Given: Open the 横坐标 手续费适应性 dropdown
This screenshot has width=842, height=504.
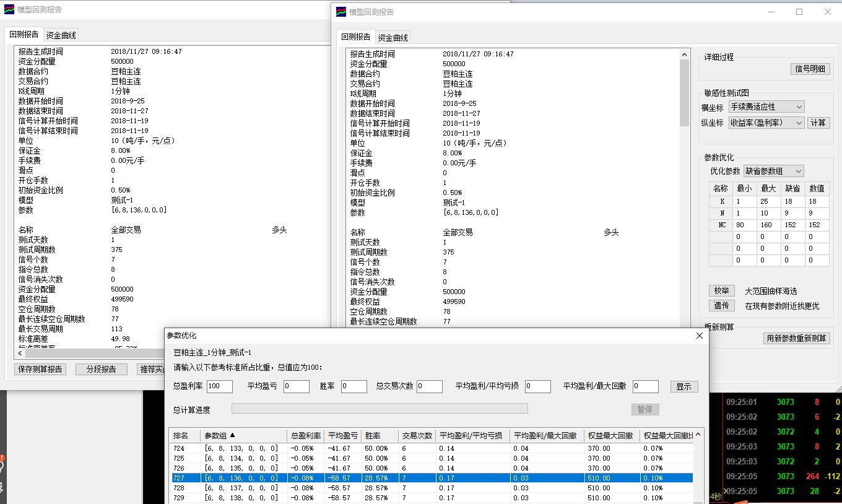Looking at the screenshot, I should pyautogui.click(x=766, y=107).
